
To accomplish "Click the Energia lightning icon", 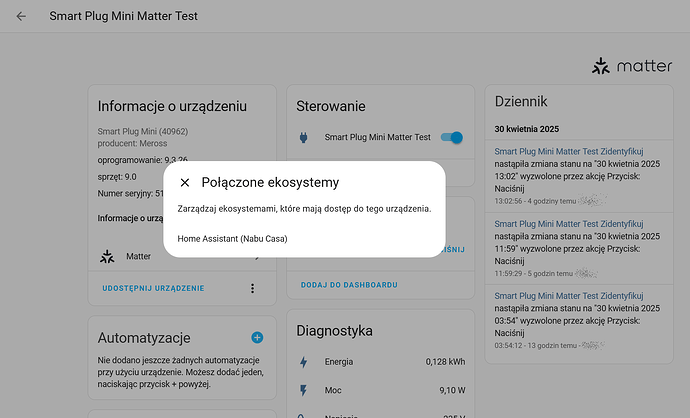I will tap(303, 362).
